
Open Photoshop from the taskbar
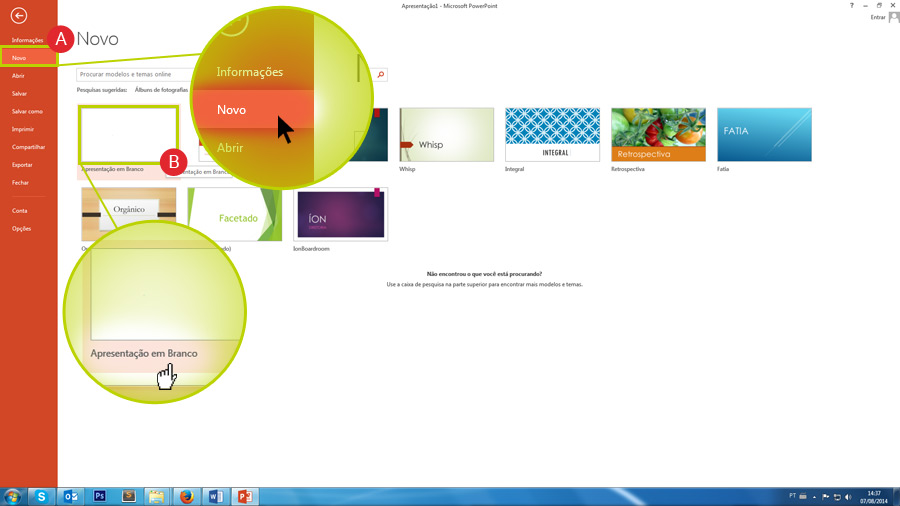click(x=100, y=495)
